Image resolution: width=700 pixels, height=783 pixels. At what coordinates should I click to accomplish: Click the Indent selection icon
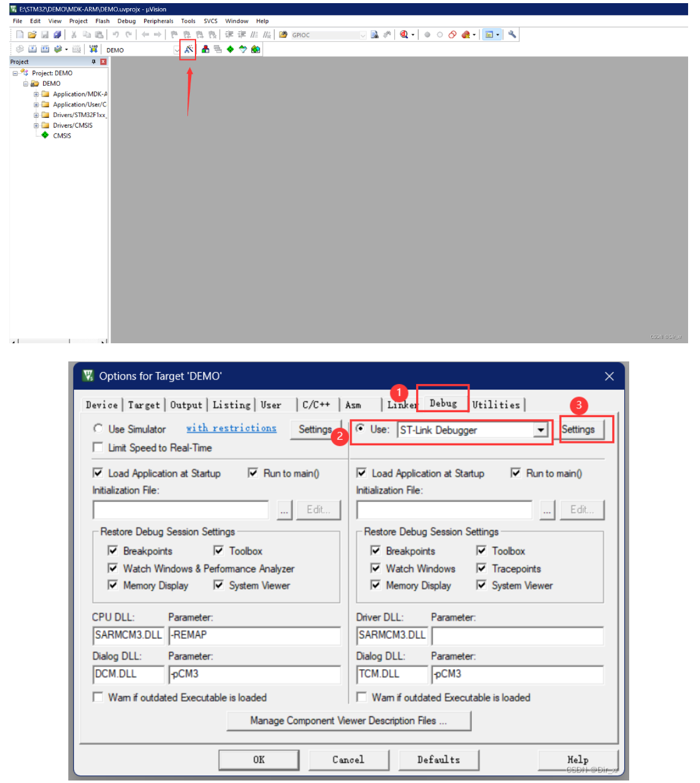pos(229,34)
